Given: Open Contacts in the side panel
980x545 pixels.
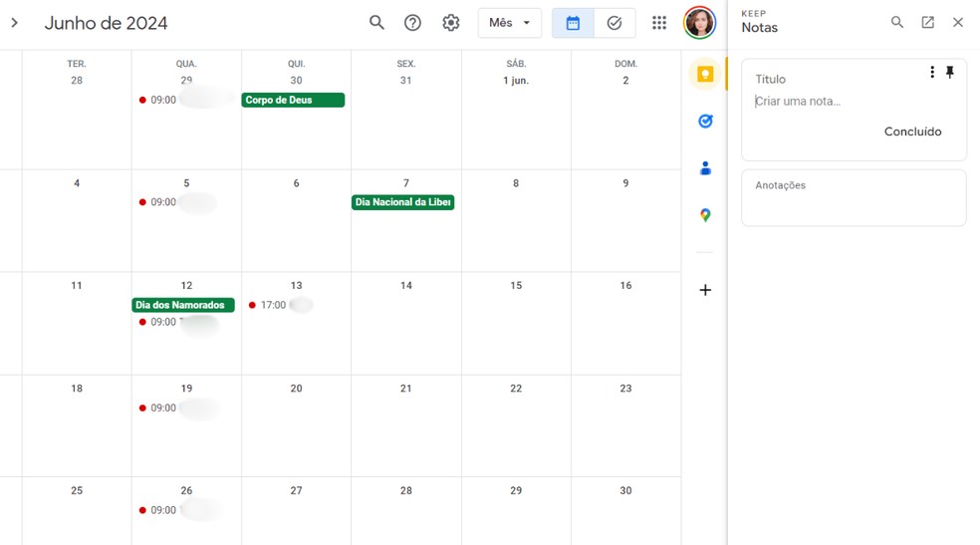Looking at the screenshot, I should 705,168.
